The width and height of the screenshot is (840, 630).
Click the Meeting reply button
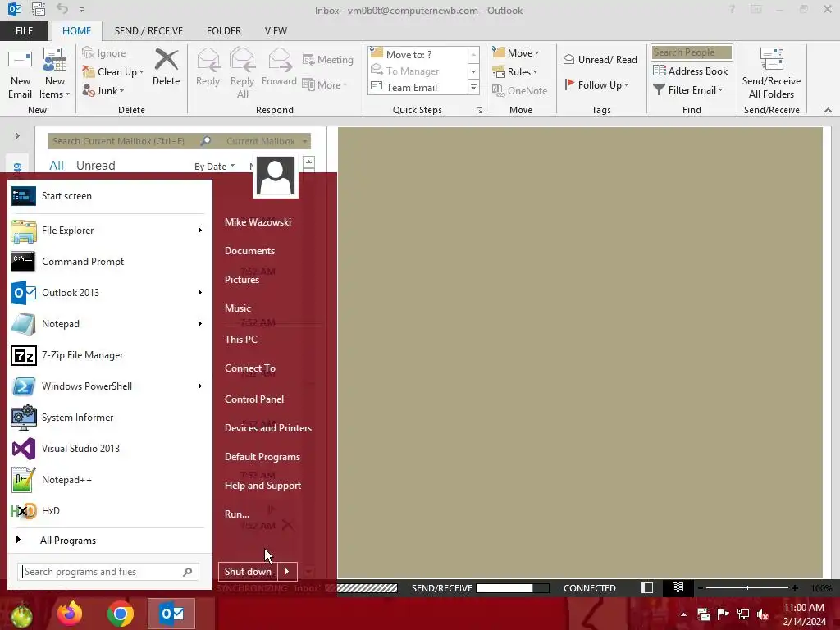(x=328, y=59)
